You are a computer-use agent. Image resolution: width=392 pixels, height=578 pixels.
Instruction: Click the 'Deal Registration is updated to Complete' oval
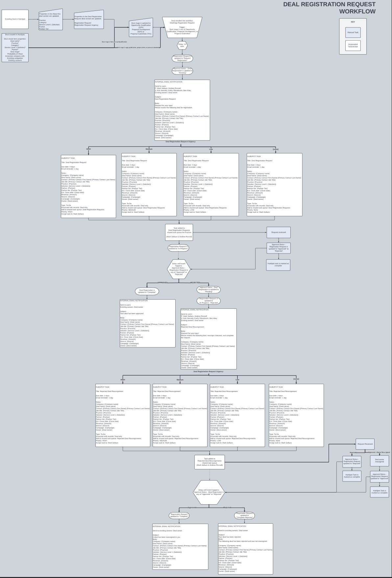(x=147, y=291)
